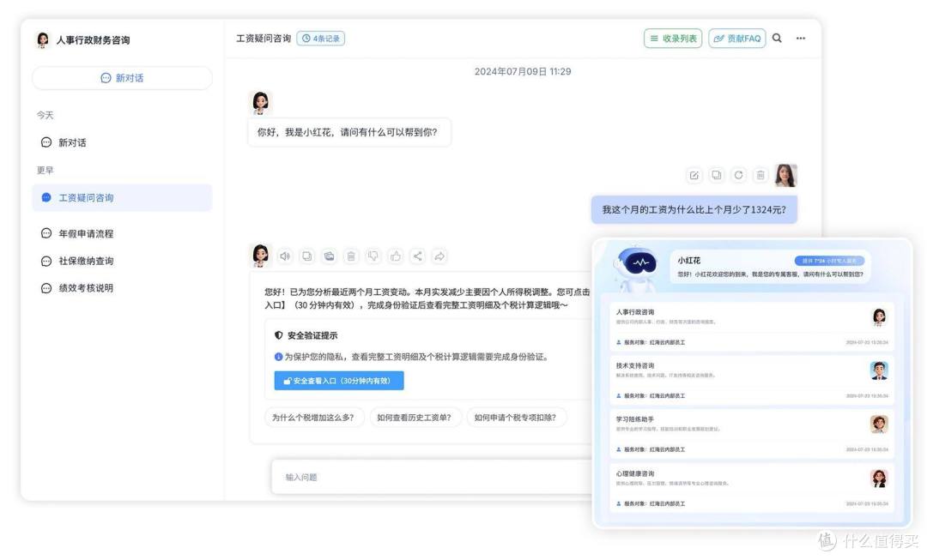Open the 心理健康咨询 card
Image resolution: width=927 pixels, height=560 pixels.
tap(751, 488)
